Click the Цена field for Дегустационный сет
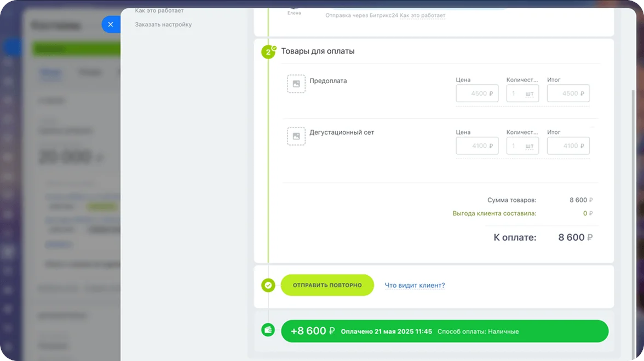The width and height of the screenshot is (644, 361). click(476, 146)
